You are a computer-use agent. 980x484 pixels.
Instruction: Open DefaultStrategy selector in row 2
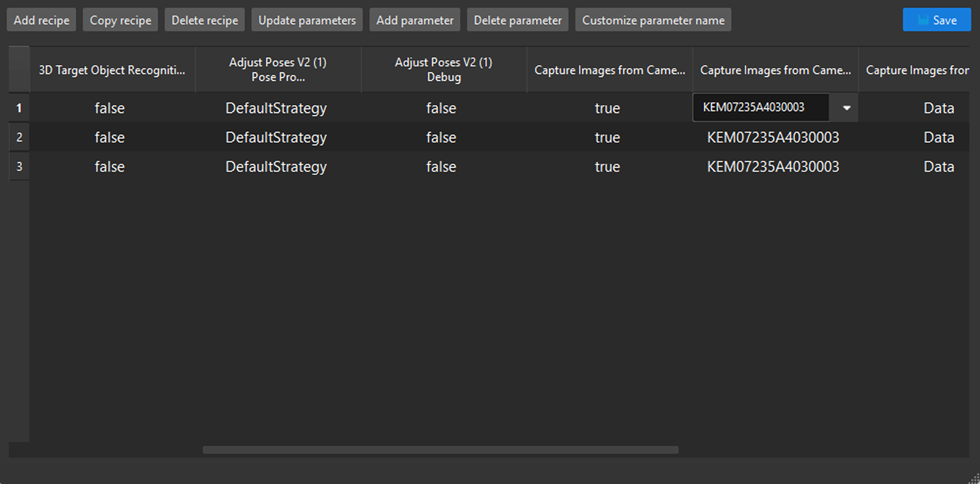(x=276, y=137)
